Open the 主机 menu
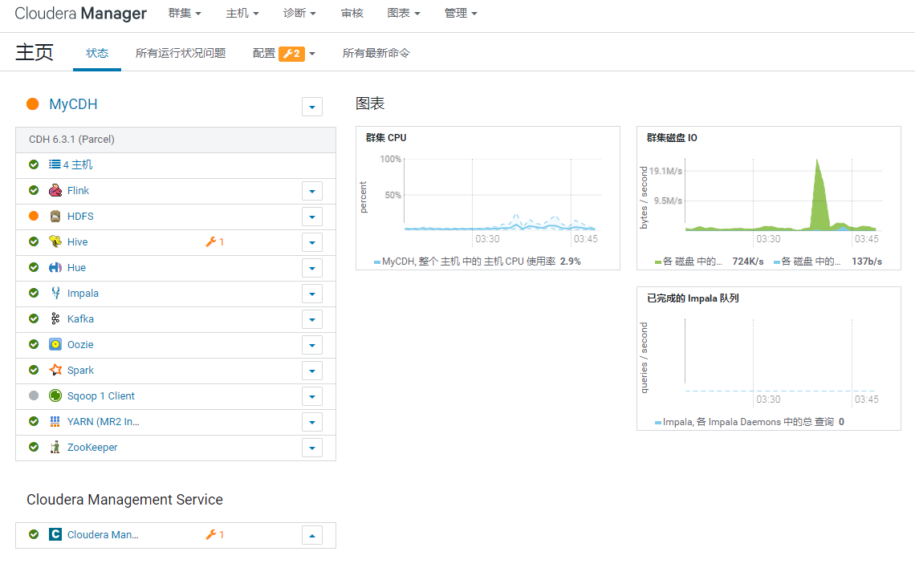Screen dimensions: 915x588 [242, 13]
